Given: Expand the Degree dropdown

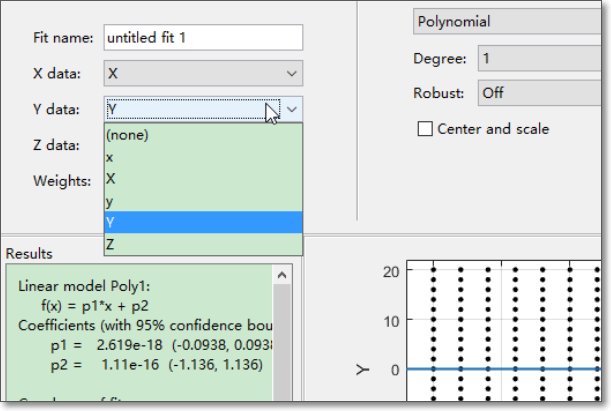Looking at the screenshot, I should [542, 59].
